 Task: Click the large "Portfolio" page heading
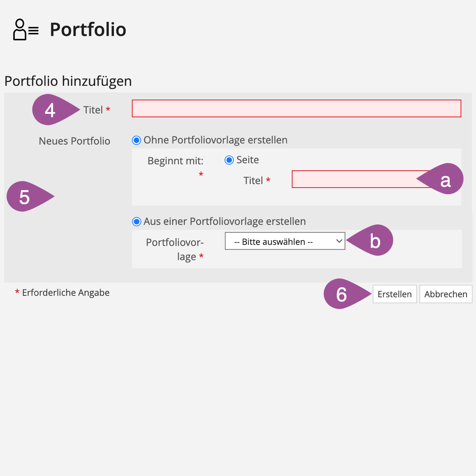pos(88,30)
